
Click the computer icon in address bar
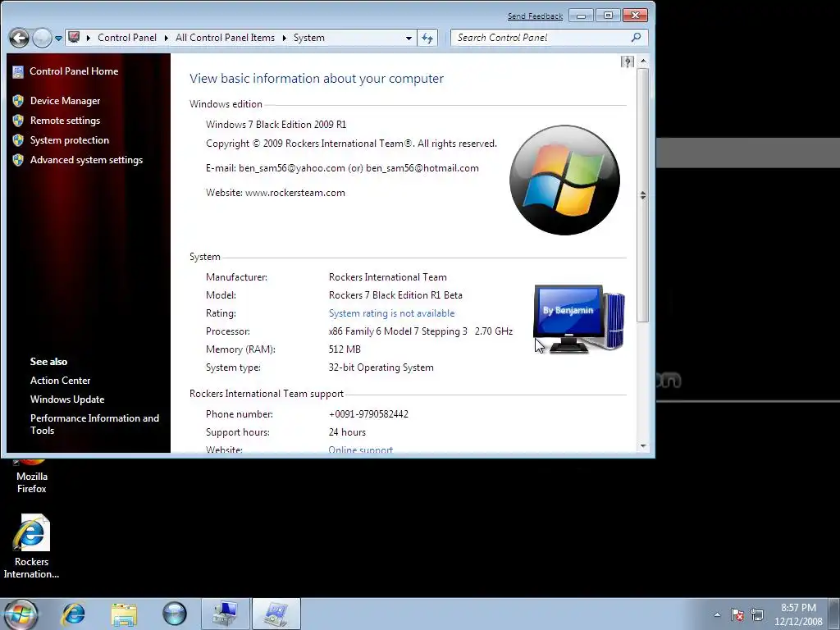coord(74,38)
